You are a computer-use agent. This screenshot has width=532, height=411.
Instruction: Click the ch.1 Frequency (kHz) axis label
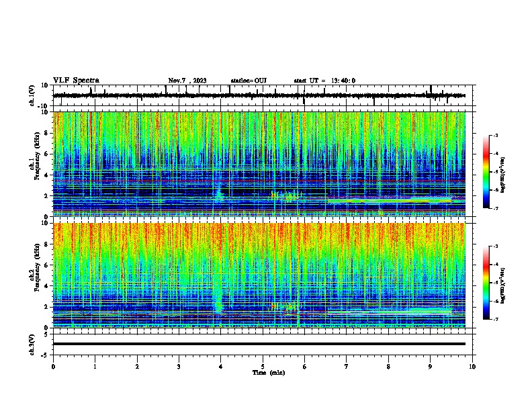[35, 156]
